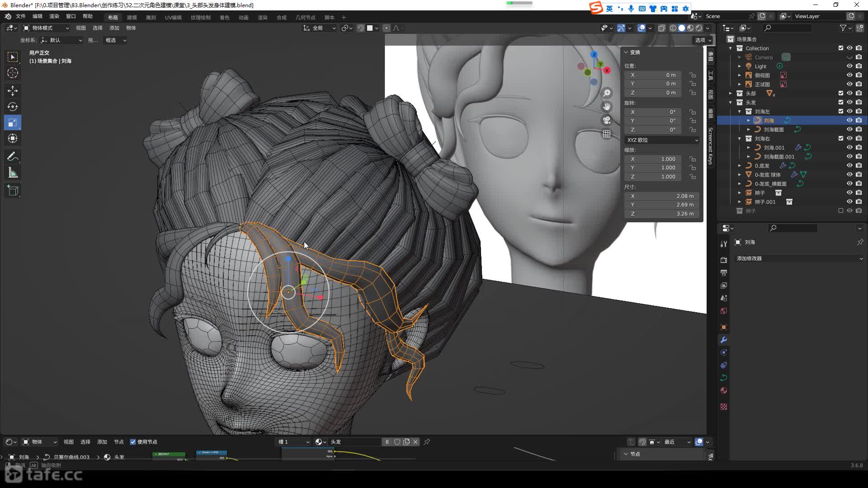Viewport: 868px width, 488px height.
Task: Collapse the 变换 panel
Action: point(626,52)
